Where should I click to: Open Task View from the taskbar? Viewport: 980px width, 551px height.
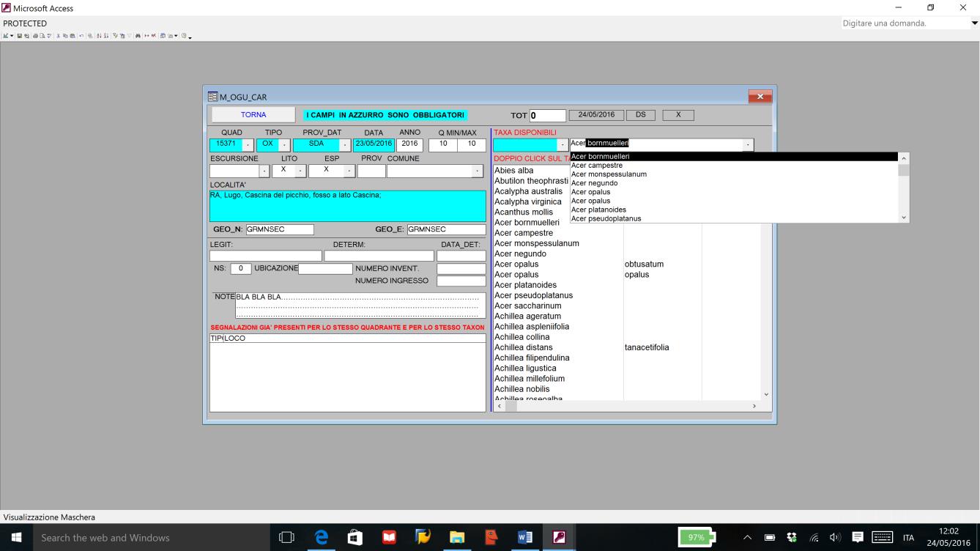(x=288, y=538)
